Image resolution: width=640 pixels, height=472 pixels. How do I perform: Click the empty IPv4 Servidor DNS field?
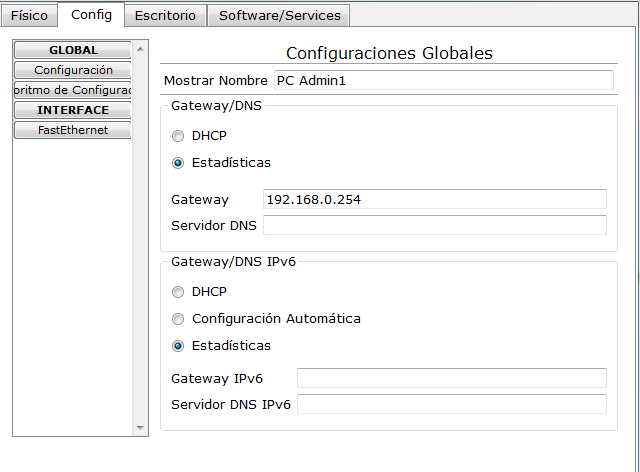click(x=434, y=225)
